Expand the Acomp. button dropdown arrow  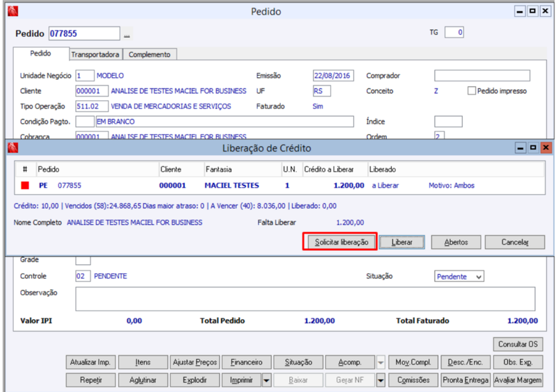[380, 363]
